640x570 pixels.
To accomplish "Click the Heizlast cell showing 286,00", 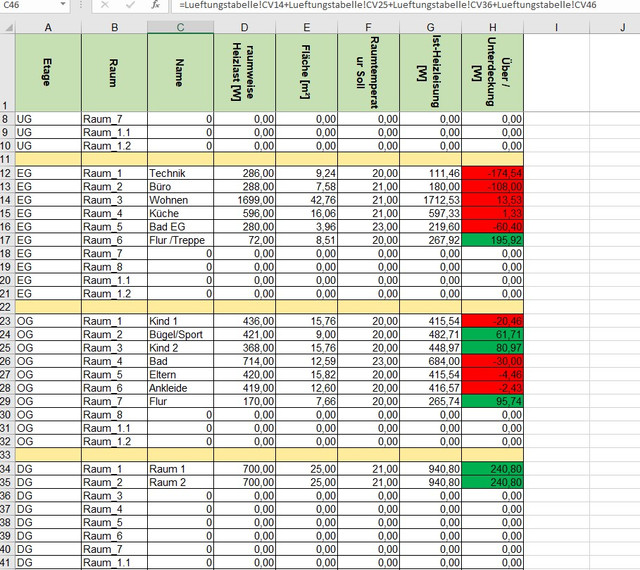I will click(x=244, y=173).
